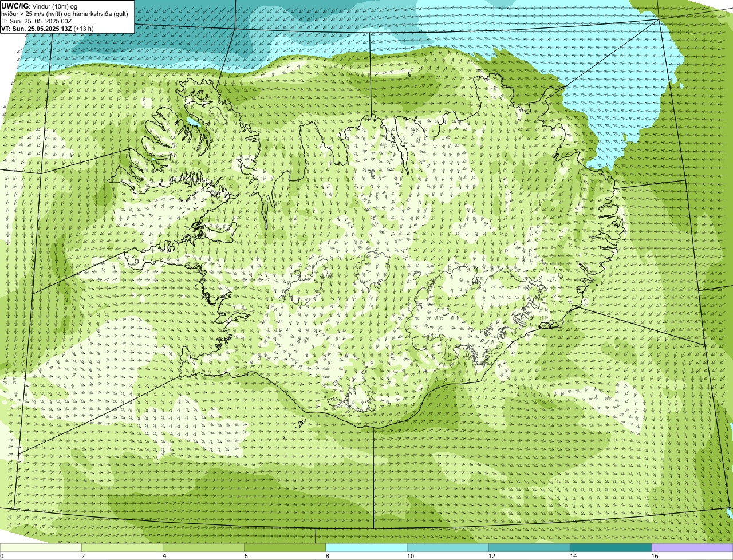Click the lavender legend band above 16 m/s
Screen dimensions: 733x560
[692, 548]
